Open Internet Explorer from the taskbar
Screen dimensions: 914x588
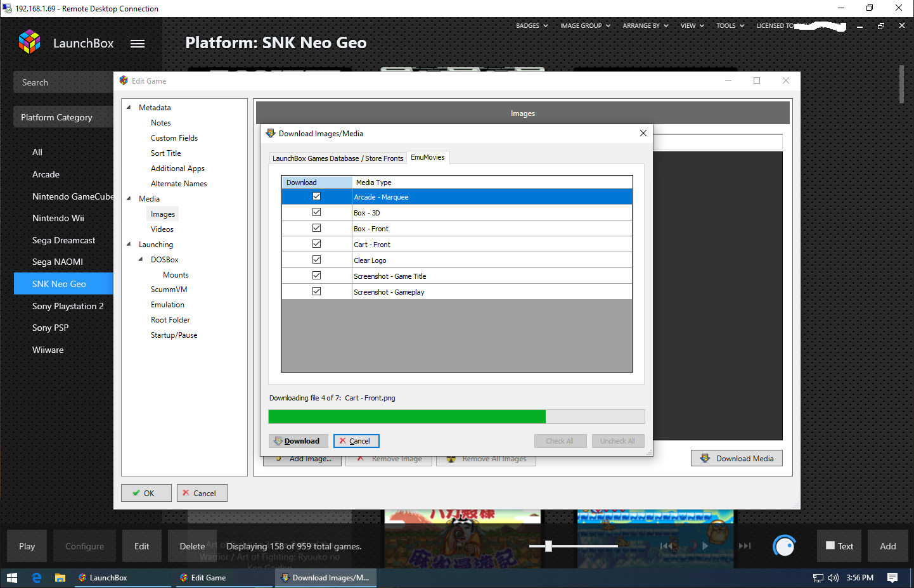point(36,578)
